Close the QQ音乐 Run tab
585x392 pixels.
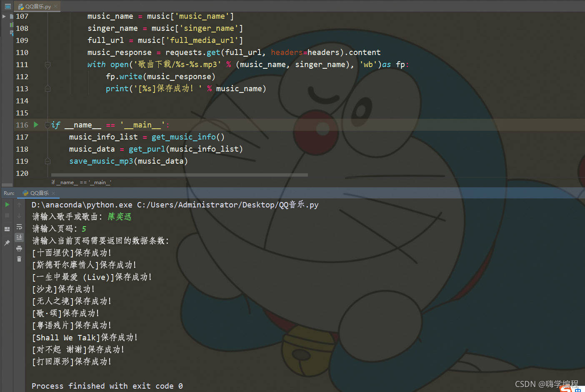coord(54,193)
